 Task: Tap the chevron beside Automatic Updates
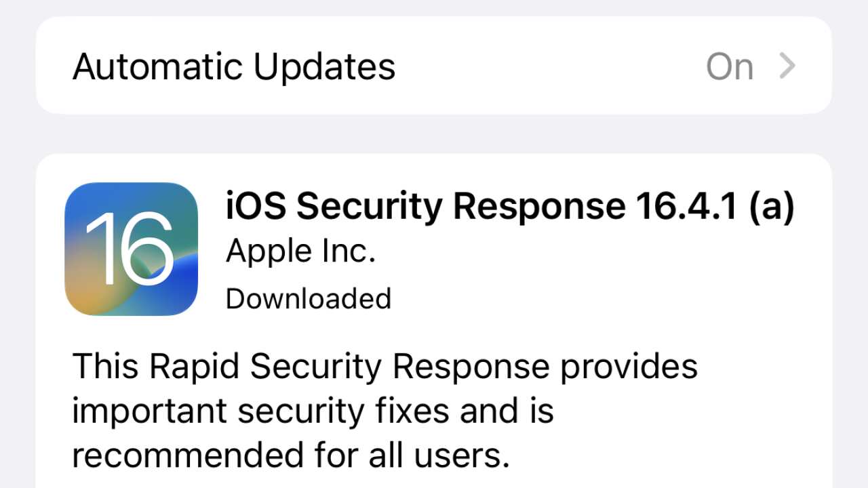[x=787, y=66]
